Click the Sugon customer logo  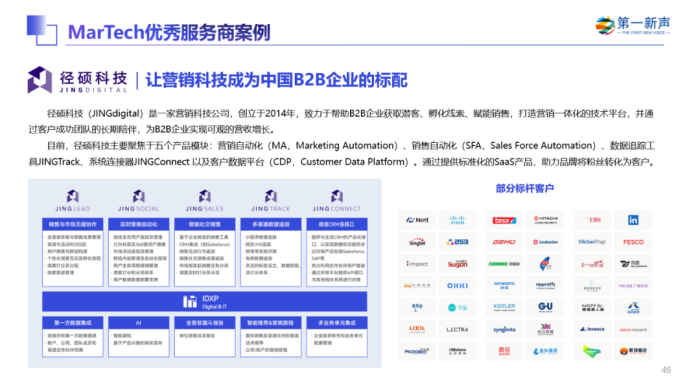[x=457, y=264]
